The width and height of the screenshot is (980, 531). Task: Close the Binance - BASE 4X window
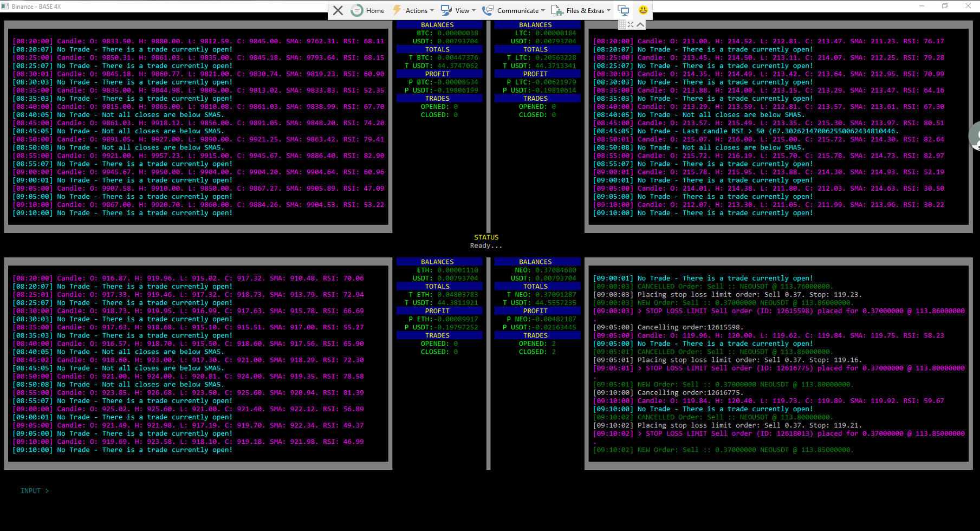[968, 6]
